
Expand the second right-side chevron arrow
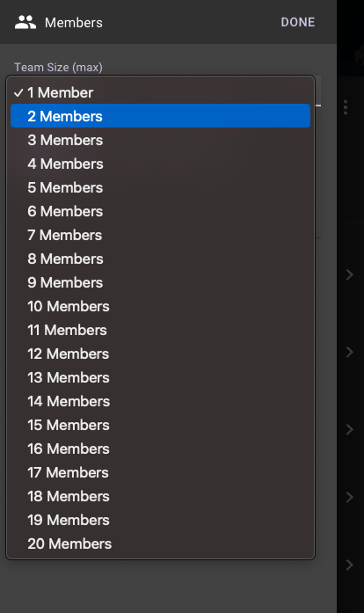(x=350, y=353)
